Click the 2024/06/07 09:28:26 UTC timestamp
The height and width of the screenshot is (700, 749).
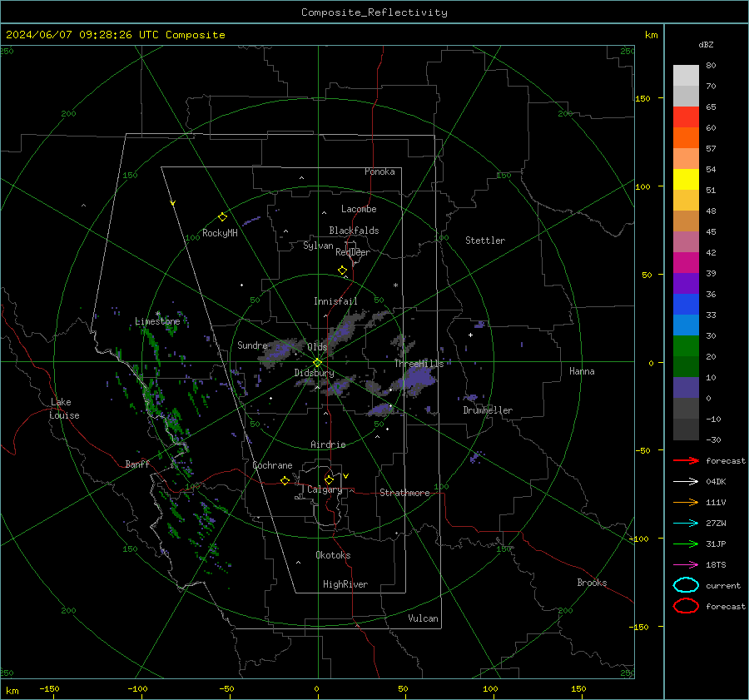coord(82,35)
